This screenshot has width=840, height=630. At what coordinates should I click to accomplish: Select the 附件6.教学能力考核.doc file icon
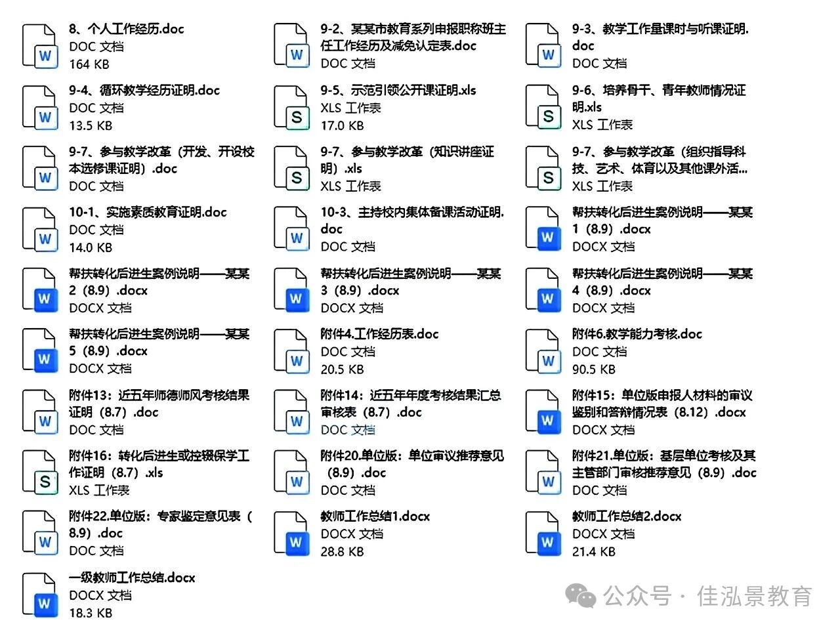pyautogui.click(x=543, y=351)
